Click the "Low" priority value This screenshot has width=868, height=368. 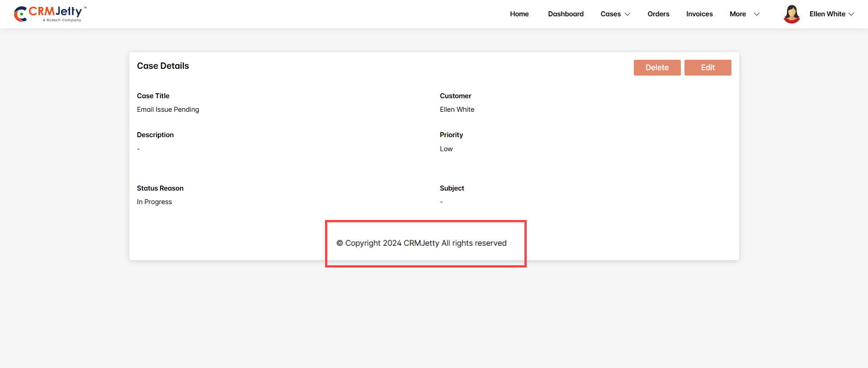pyautogui.click(x=446, y=149)
